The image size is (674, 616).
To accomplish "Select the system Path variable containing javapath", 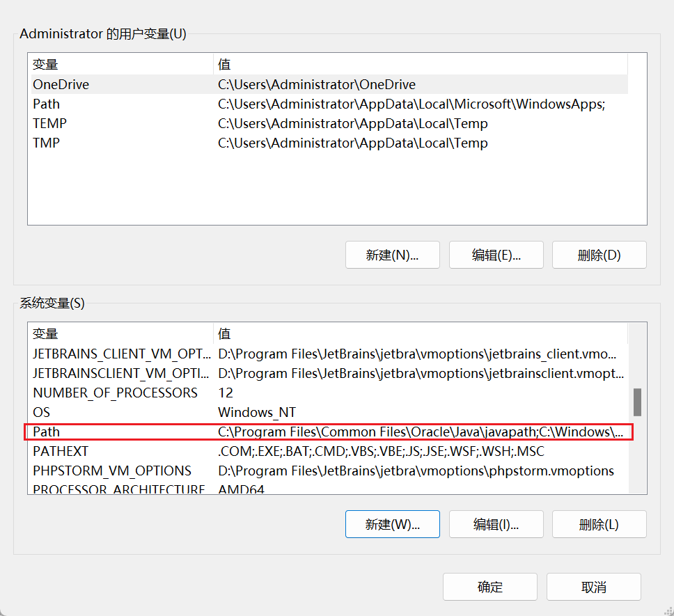I will coord(47,432).
